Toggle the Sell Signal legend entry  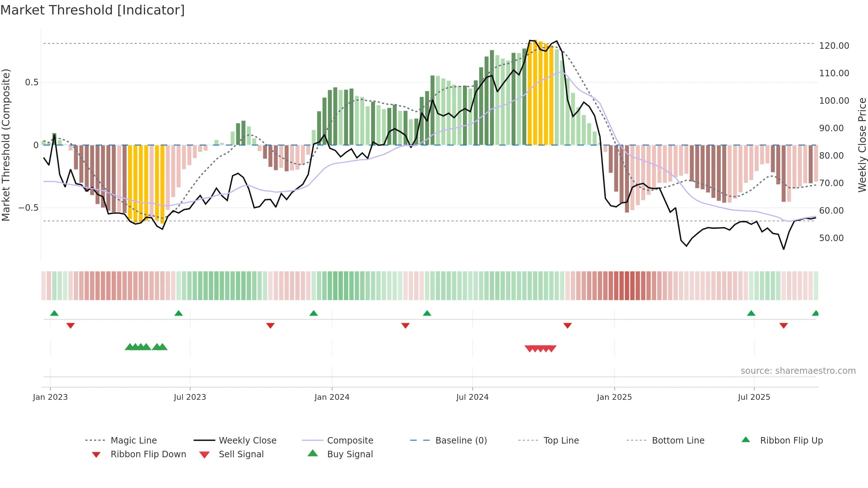231,454
